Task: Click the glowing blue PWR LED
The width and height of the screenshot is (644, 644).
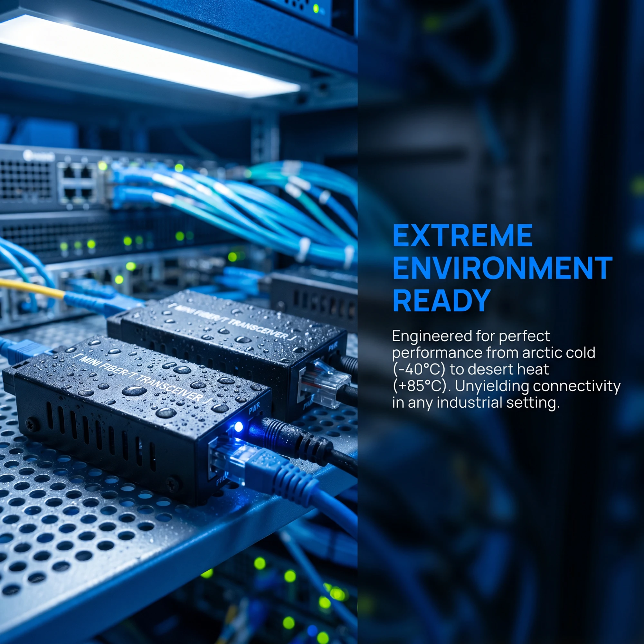Action: pos(239,427)
